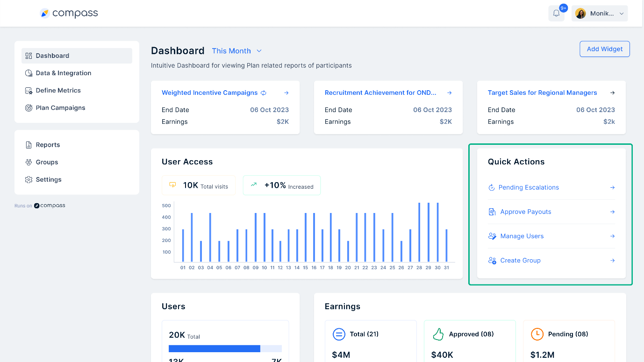Click arrow icon on Recruitment Achievement card
644x362 pixels.
point(450,93)
